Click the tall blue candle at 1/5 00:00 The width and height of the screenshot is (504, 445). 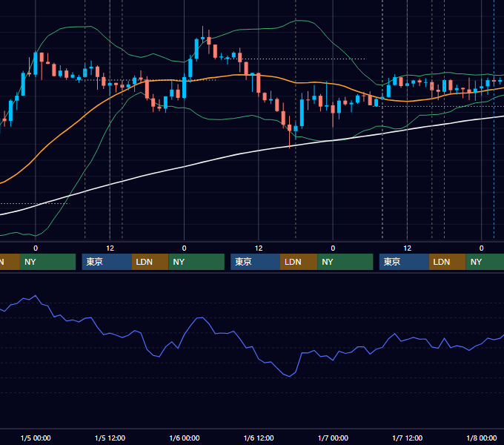[x=36, y=63]
